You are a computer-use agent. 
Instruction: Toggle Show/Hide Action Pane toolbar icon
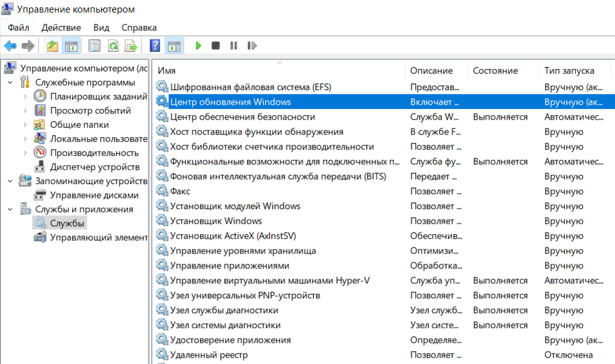[x=174, y=46]
